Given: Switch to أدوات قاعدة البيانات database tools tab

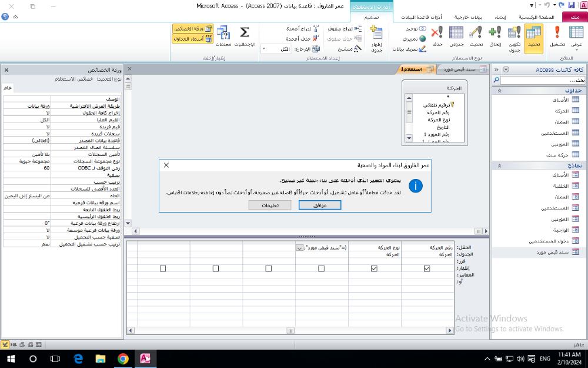Looking at the screenshot, I should pyautogui.click(x=422, y=17).
